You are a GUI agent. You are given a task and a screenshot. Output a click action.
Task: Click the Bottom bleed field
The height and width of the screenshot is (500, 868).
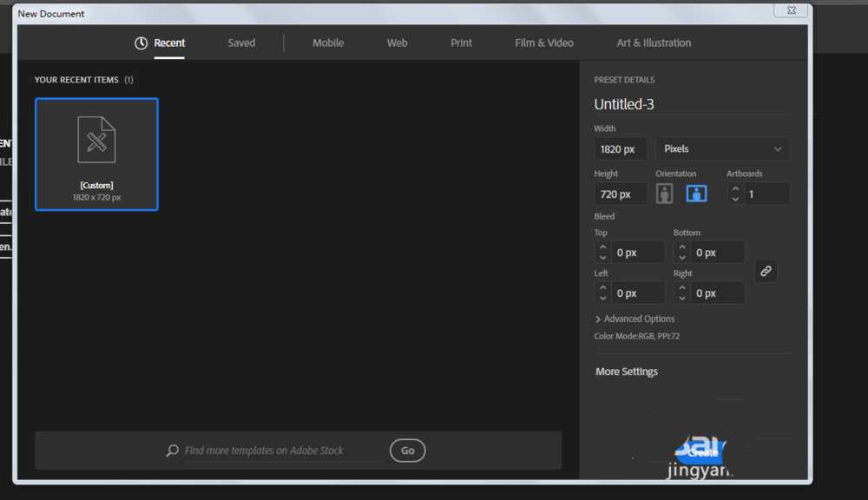(x=718, y=253)
